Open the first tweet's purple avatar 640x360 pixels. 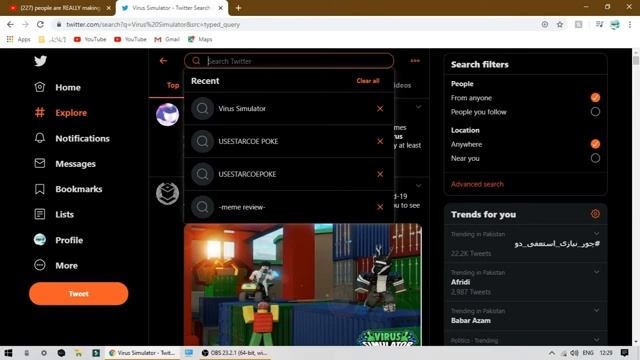(x=167, y=115)
